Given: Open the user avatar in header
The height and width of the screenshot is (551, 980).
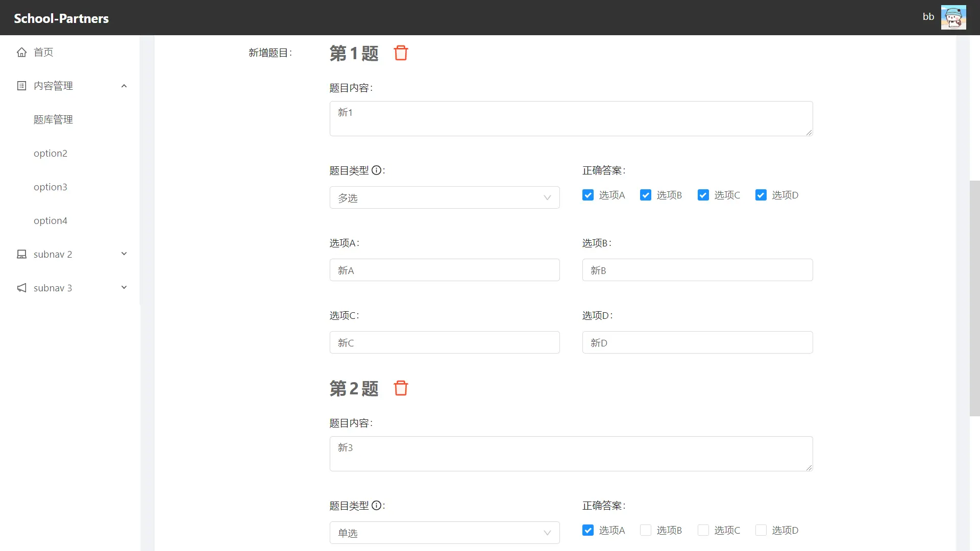Looking at the screenshot, I should point(953,17).
